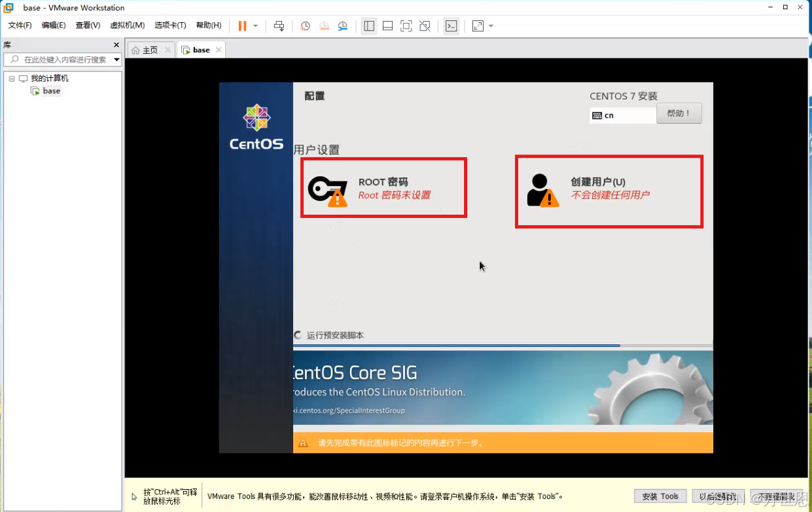Toggle the library sidebar view icon

tap(369, 26)
